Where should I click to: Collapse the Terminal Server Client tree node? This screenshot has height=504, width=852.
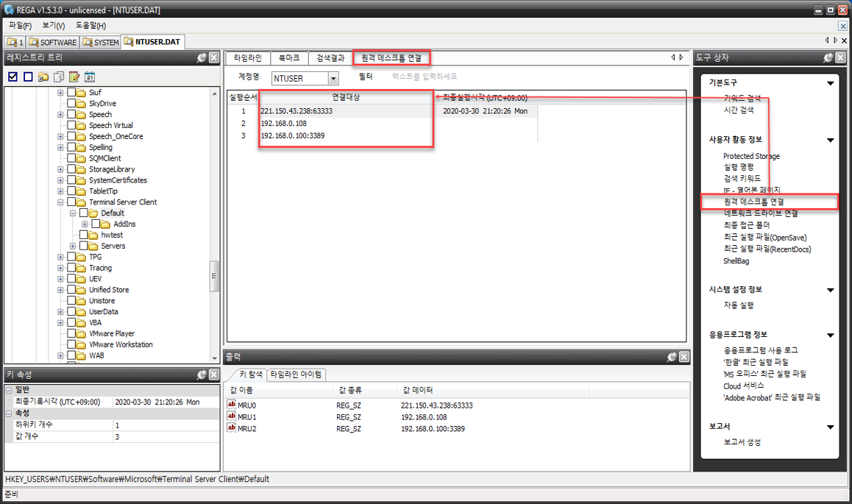click(x=60, y=202)
